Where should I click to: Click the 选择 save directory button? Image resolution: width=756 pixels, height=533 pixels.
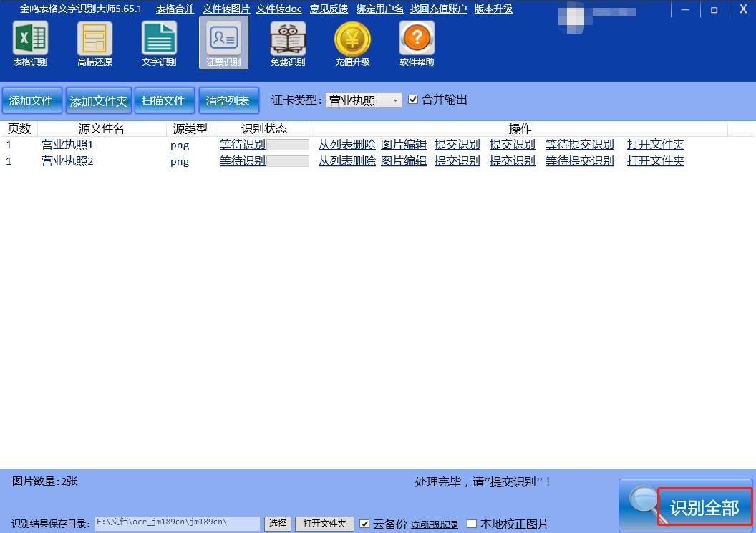click(278, 524)
